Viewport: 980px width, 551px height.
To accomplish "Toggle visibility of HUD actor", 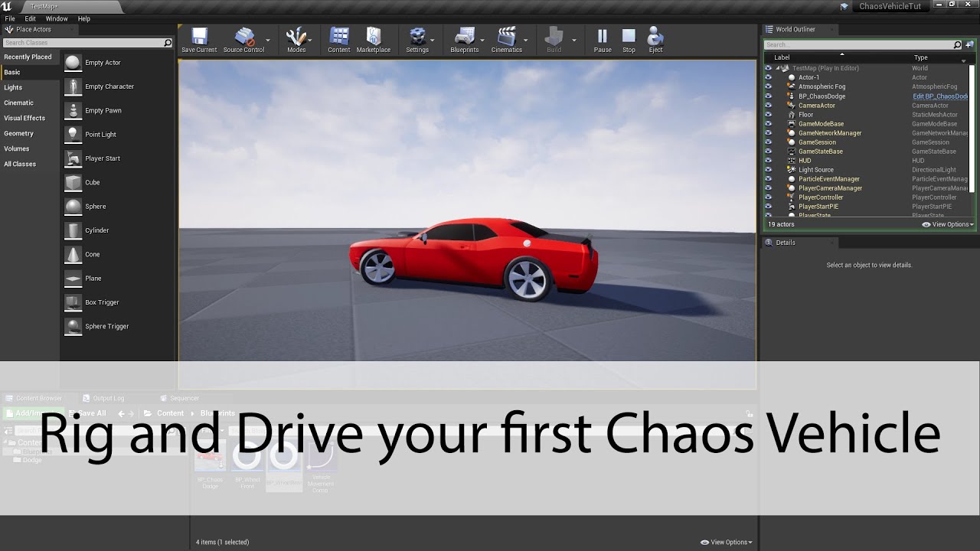I will [x=769, y=161].
